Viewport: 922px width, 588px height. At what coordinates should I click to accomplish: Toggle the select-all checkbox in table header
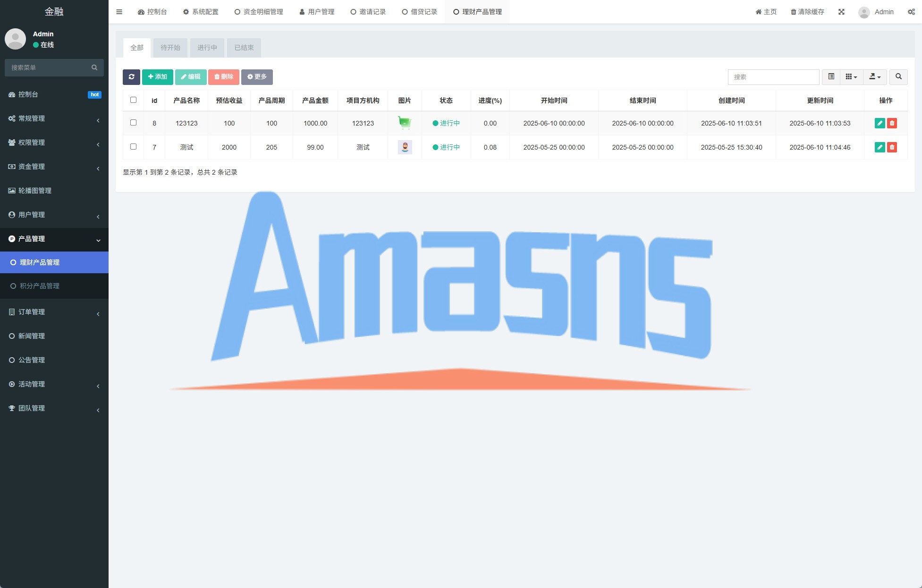pyautogui.click(x=133, y=100)
